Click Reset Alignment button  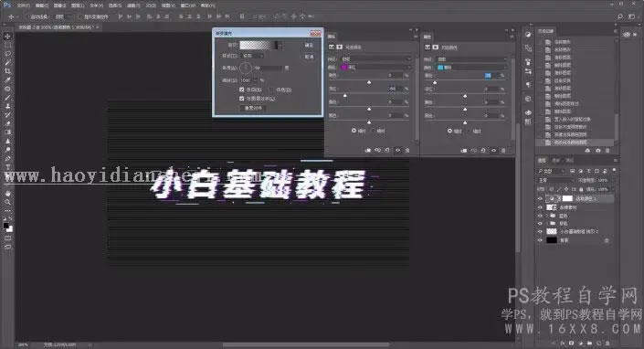tap(253, 108)
